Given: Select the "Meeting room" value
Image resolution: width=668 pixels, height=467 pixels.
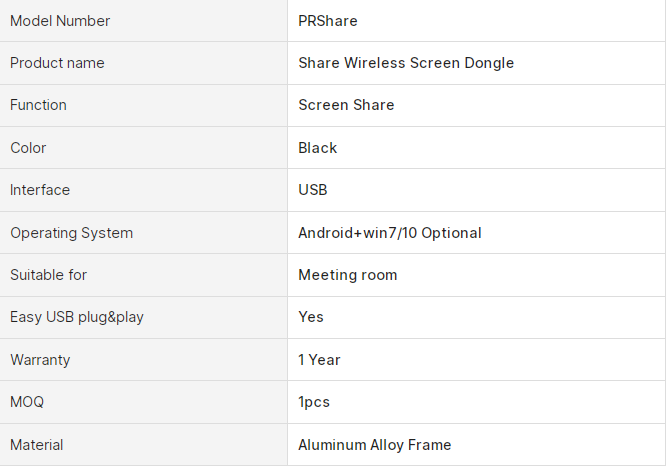Looking at the screenshot, I should (348, 275).
